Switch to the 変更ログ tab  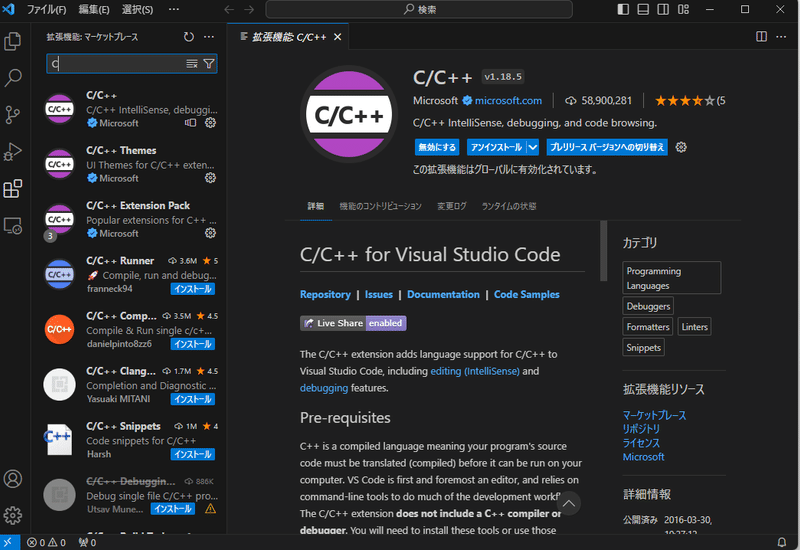pyautogui.click(x=452, y=206)
